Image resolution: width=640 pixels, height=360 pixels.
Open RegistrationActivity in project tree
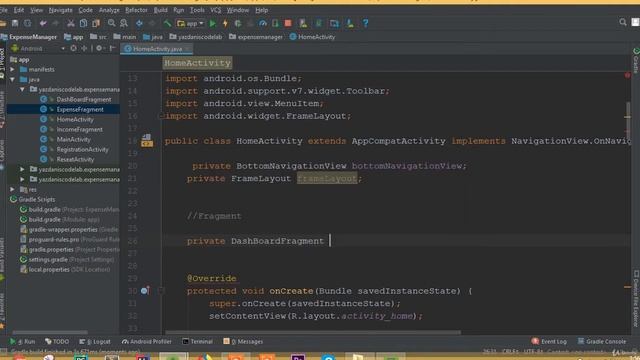[x=82, y=149]
